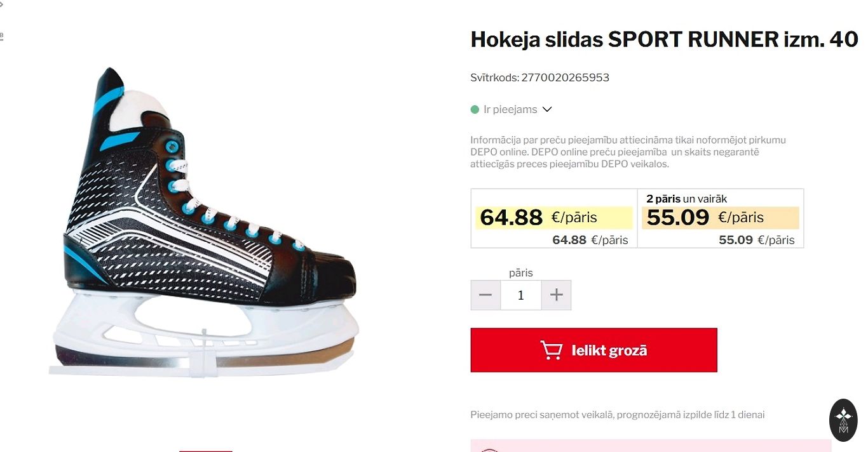Click the minus icon to decrease pairs
Image resolution: width=868 pixels, height=452 pixels.
pyautogui.click(x=485, y=295)
